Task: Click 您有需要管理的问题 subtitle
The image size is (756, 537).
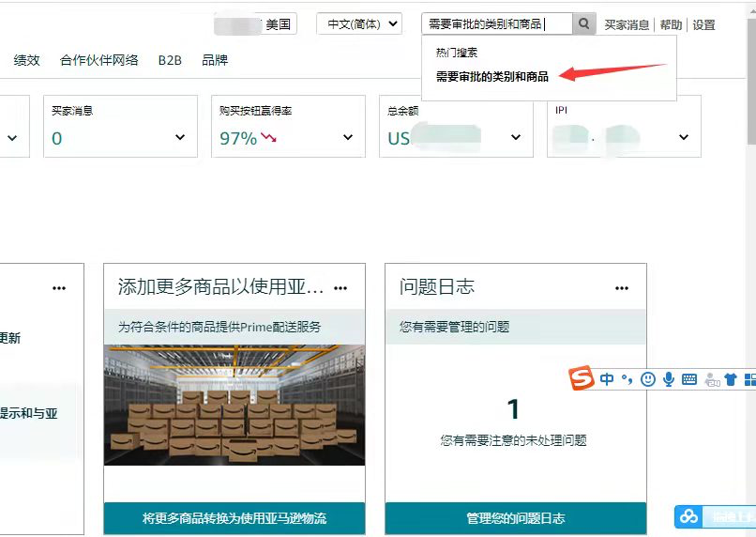Action: tap(454, 327)
